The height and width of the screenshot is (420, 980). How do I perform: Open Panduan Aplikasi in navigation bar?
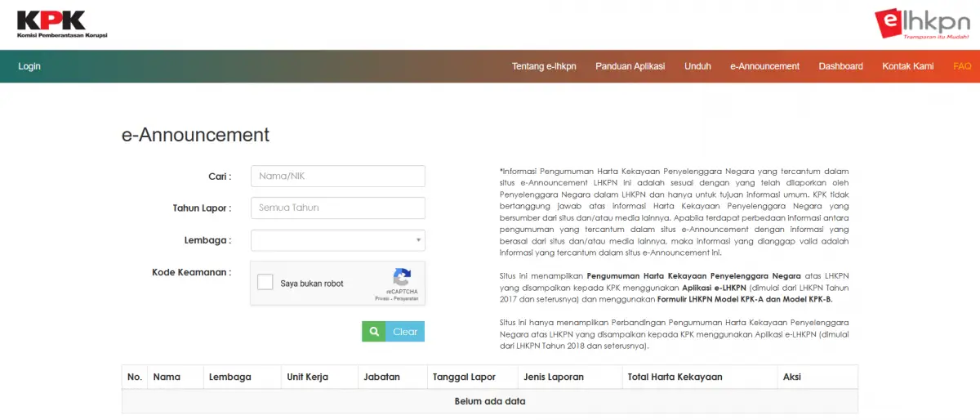point(630,66)
